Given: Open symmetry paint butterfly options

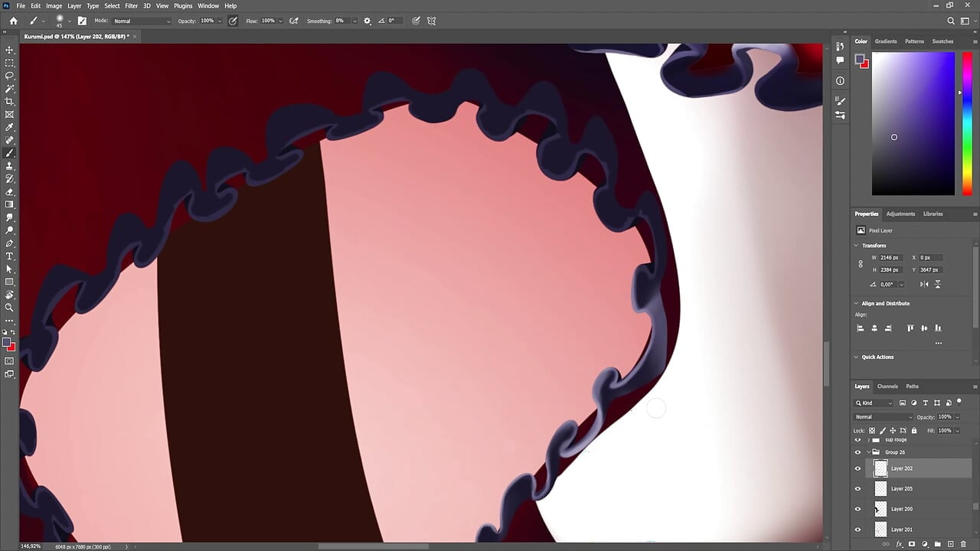Looking at the screenshot, I should 432,21.
